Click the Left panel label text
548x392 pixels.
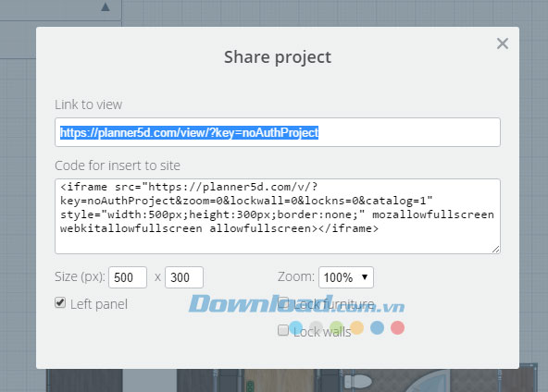coord(99,304)
